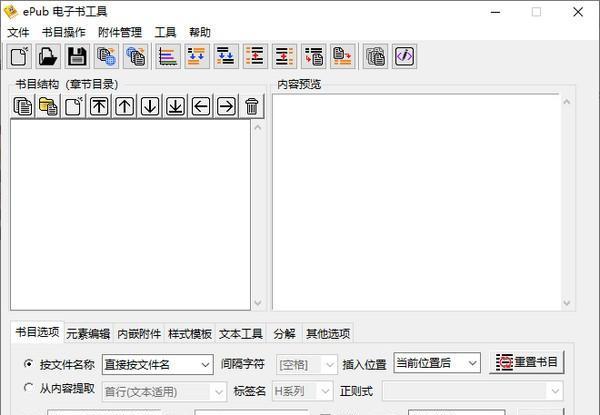Switch to the 文本工具 tab

(x=241, y=334)
